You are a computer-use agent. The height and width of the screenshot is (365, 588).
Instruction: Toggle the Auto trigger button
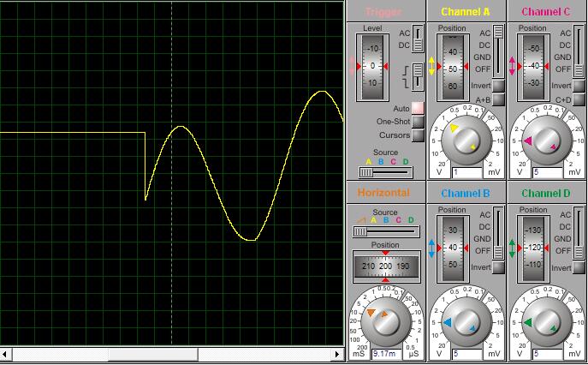click(418, 108)
